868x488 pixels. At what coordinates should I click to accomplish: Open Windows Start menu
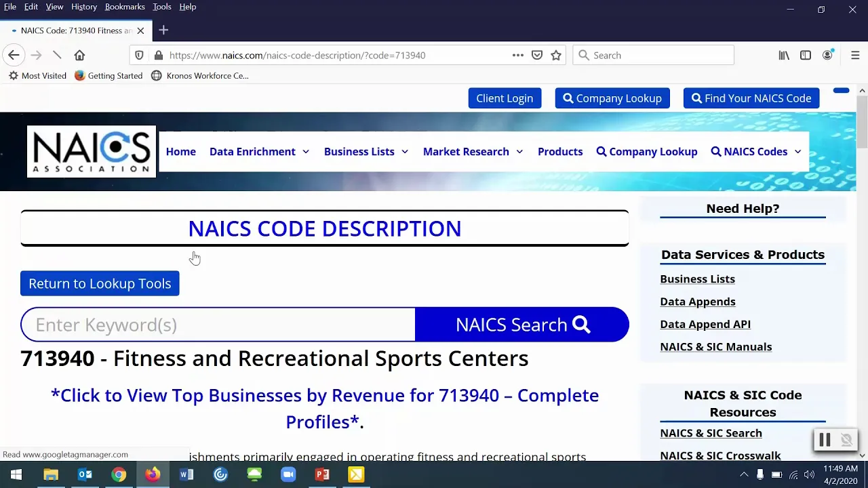pos(16,474)
